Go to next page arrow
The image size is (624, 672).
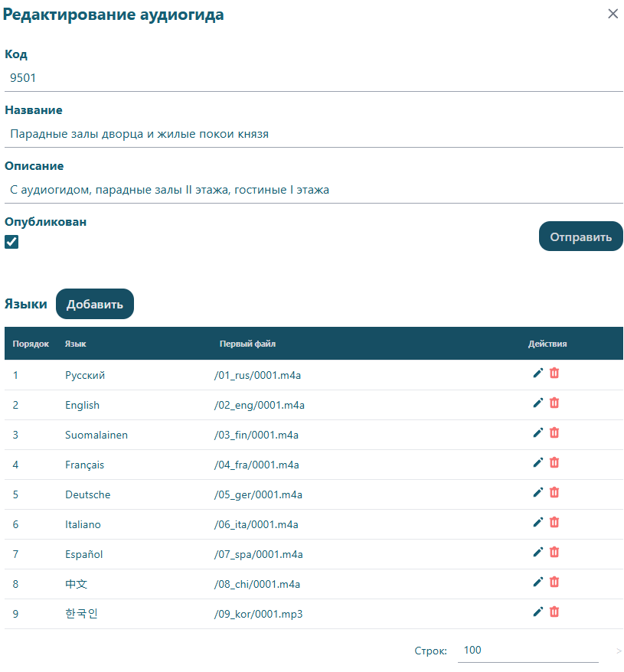click(619, 651)
